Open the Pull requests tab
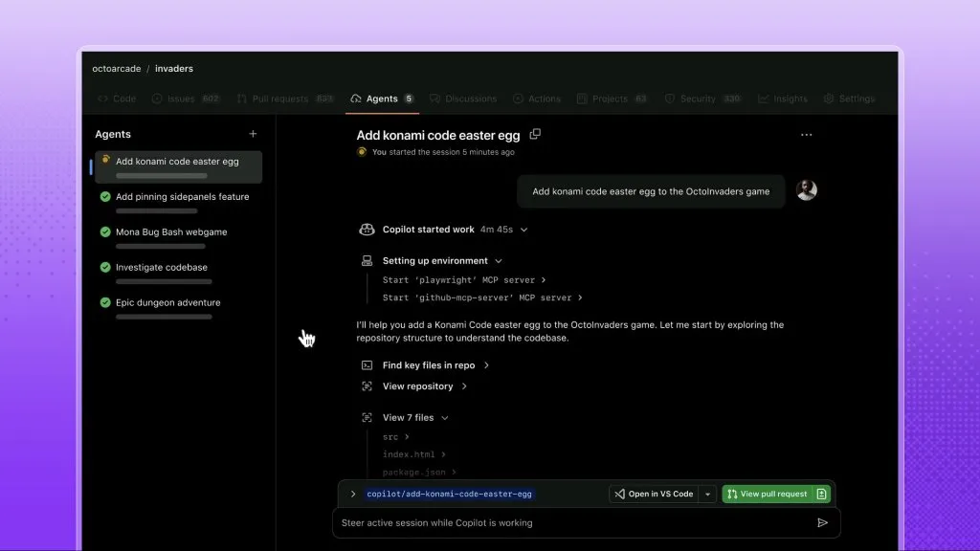Image resolution: width=980 pixels, height=551 pixels. click(x=285, y=99)
